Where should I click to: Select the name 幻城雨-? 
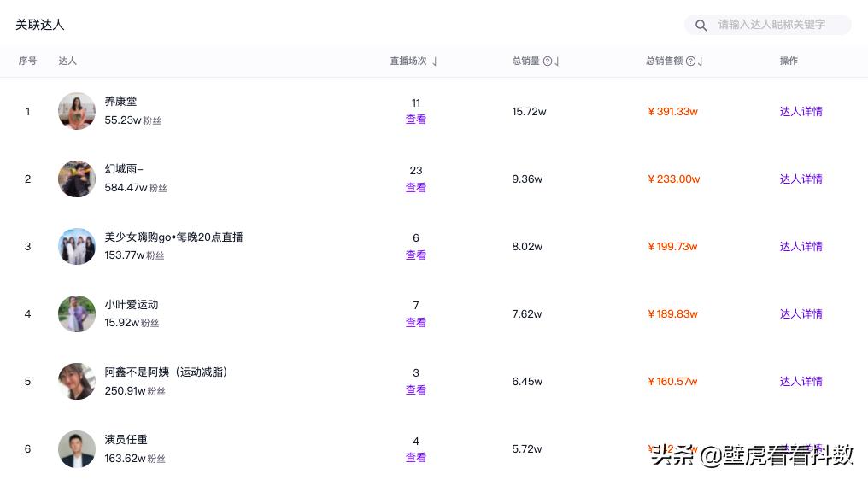(124, 169)
